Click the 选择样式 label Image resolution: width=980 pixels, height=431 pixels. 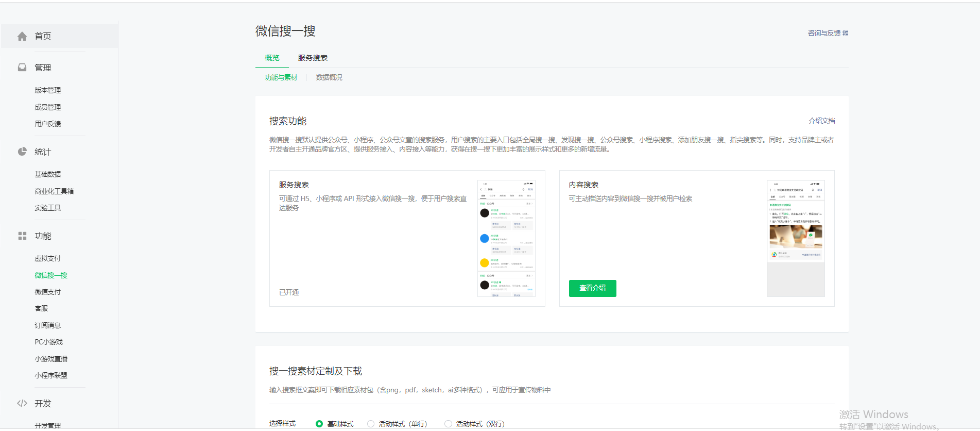[x=282, y=424]
